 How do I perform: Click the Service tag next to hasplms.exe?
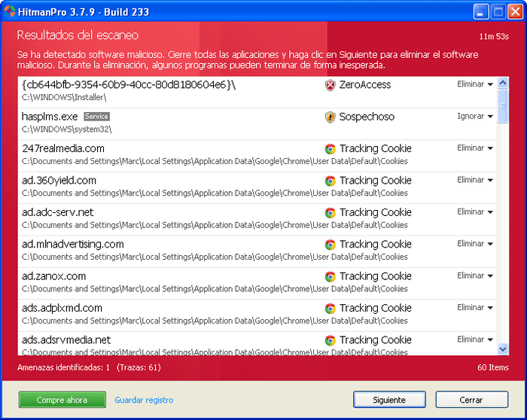tap(96, 117)
